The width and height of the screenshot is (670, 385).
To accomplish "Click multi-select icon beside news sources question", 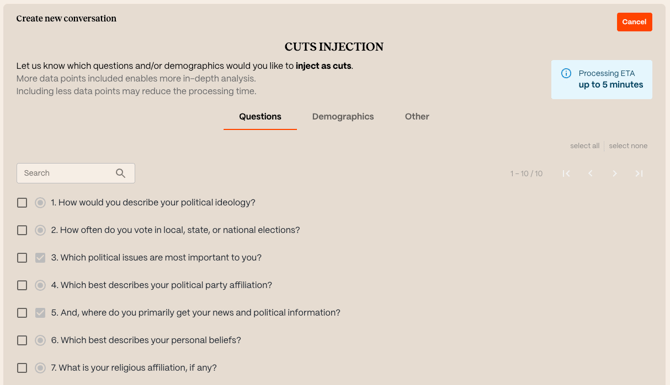I will (x=40, y=313).
